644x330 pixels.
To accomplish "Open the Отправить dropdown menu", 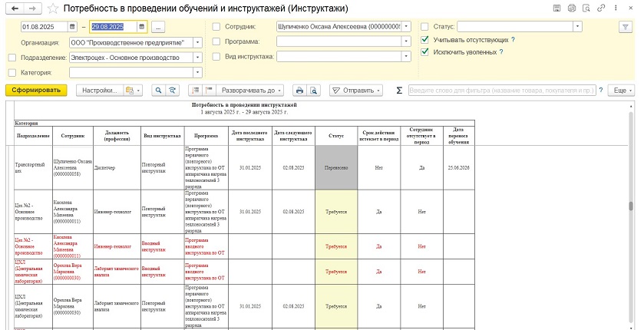I will [x=355, y=91].
